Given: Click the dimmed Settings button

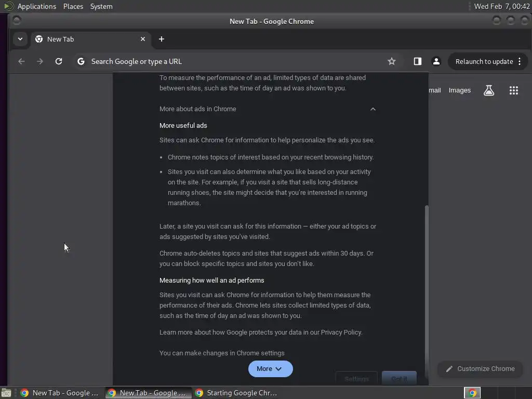Looking at the screenshot, I should pyautogui.click(x=356, y=378).
